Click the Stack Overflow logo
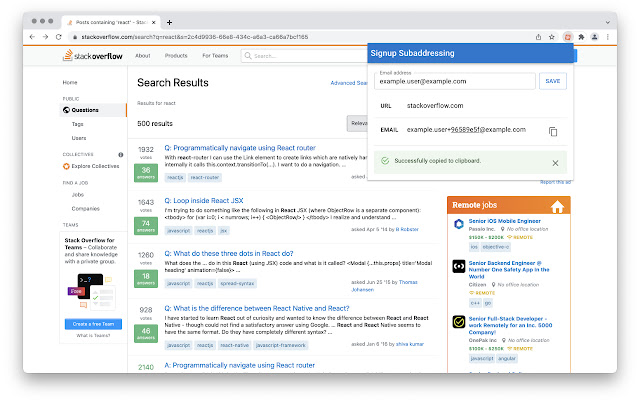The image size is (640, 400). [x=93, y=56]
